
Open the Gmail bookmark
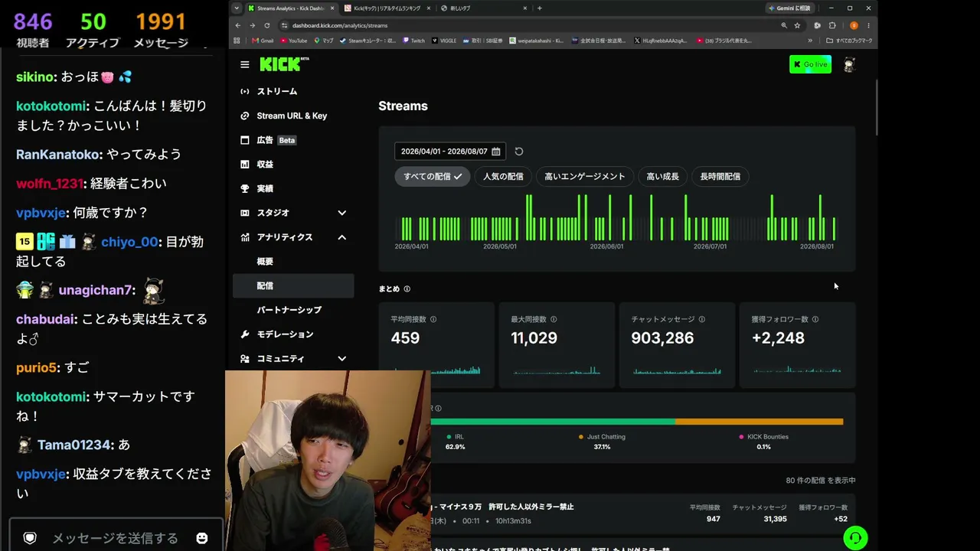pyautogui.click(x=263, y=41)
